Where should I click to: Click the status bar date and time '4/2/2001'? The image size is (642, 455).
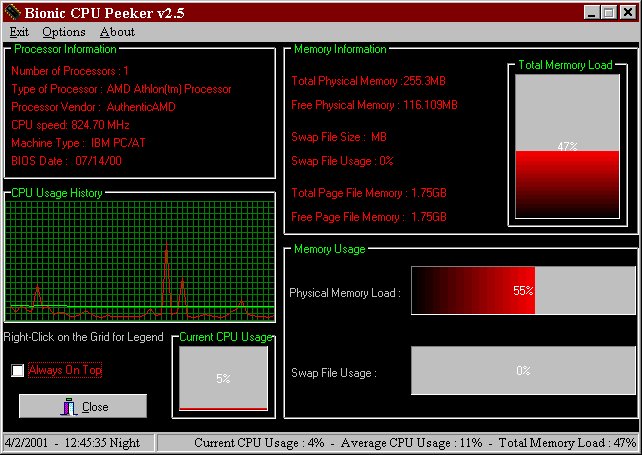point(73,443)
